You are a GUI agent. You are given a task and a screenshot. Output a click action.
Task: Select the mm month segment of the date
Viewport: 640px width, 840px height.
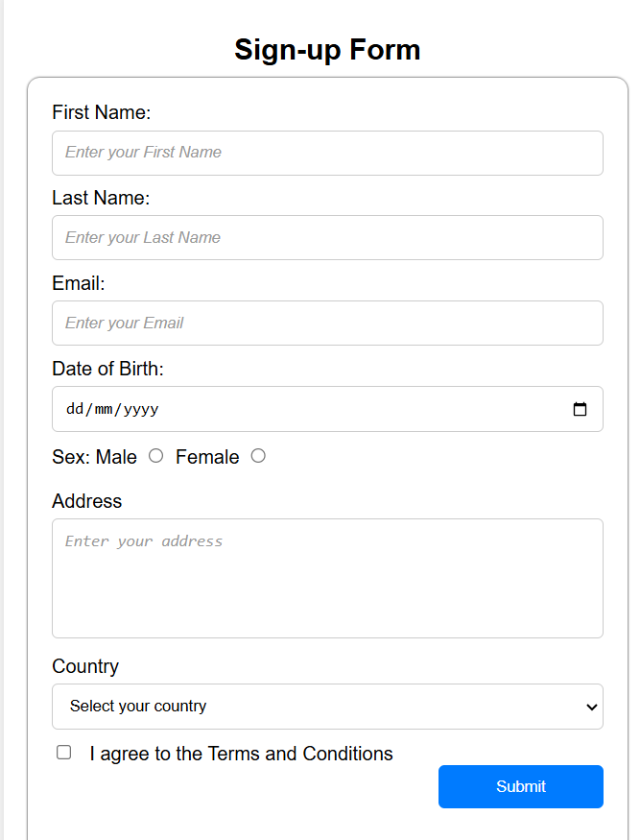tap(104, 409)
